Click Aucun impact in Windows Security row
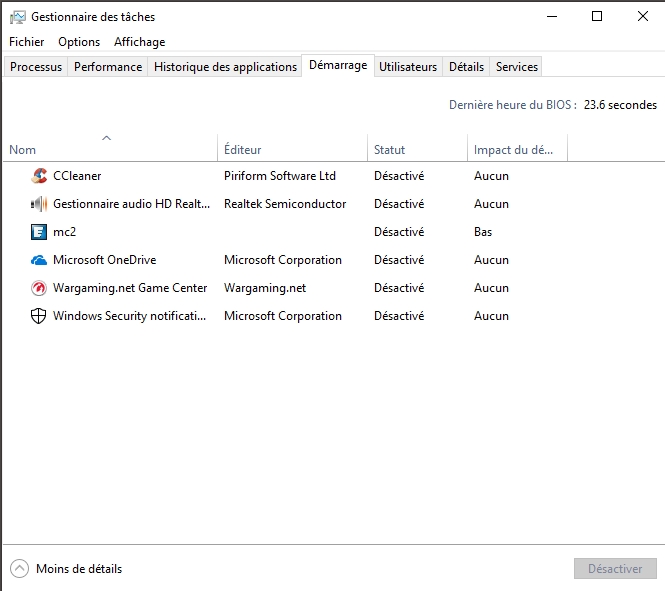 (x=491, y=316)
